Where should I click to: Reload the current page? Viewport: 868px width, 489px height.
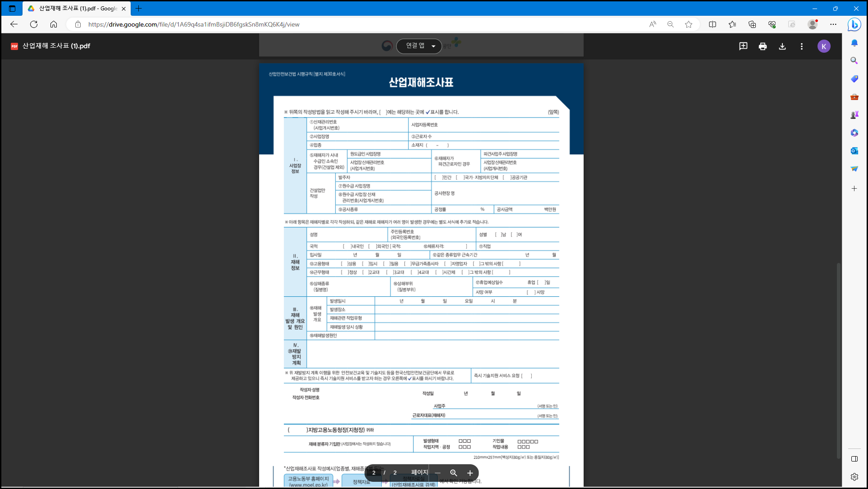point(34,24)
